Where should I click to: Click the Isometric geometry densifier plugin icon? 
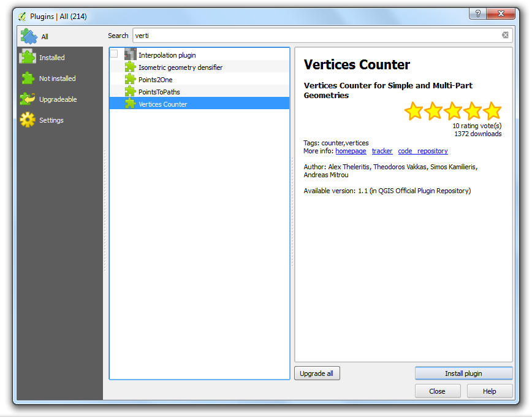(131, 67)
